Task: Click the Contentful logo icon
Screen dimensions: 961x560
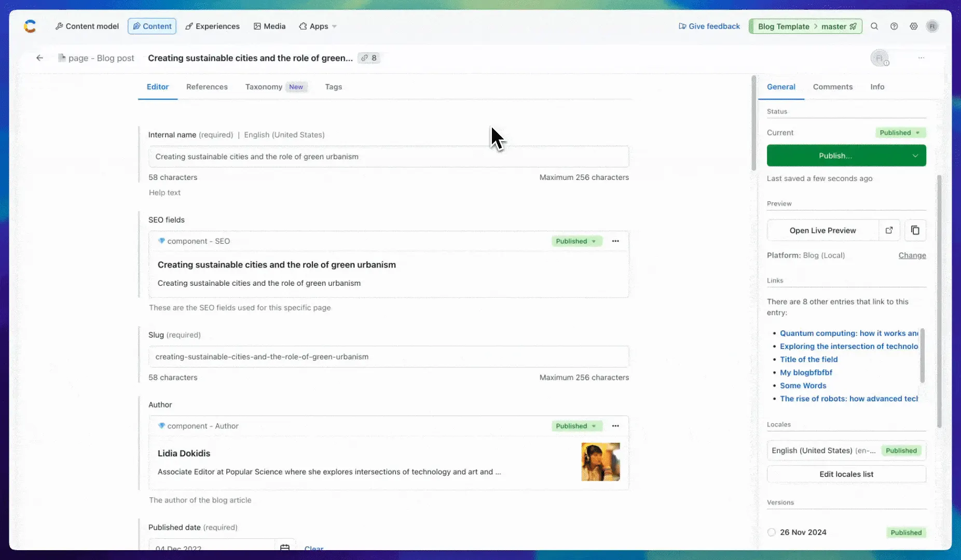Action: click(x=30, y=26)
